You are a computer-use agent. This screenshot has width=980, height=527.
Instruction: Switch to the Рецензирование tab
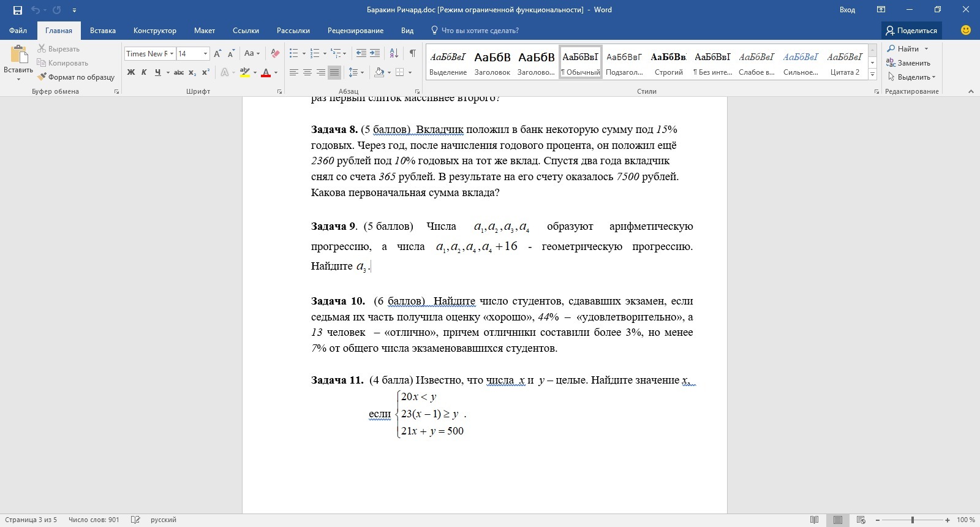(x=355, y=31)
